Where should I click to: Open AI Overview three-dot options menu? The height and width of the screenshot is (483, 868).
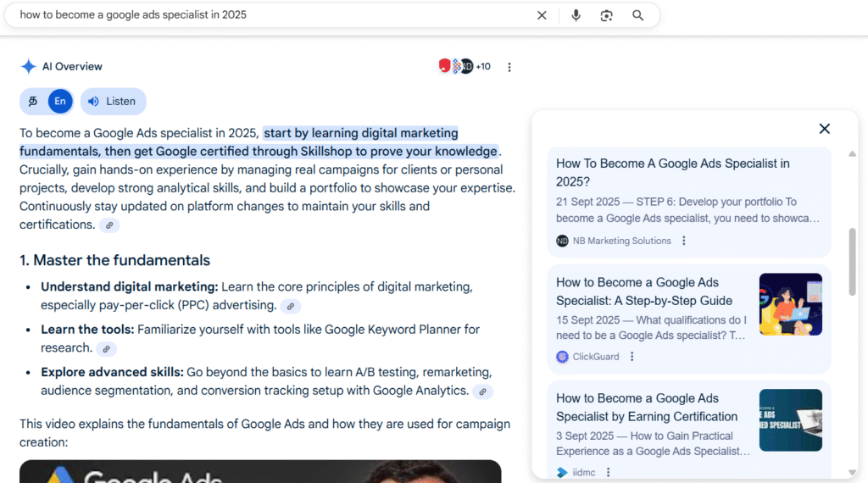point(509,67)
